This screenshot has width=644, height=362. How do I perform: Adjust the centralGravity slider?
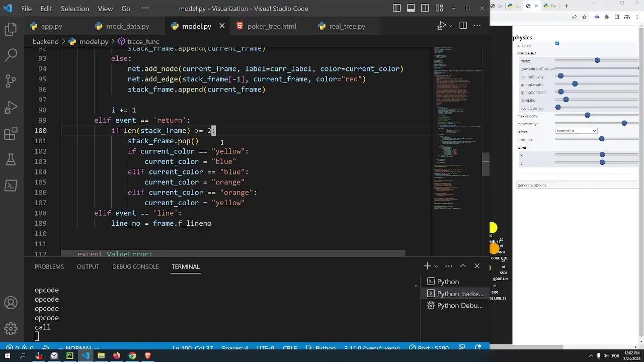[x=597, y=76]
